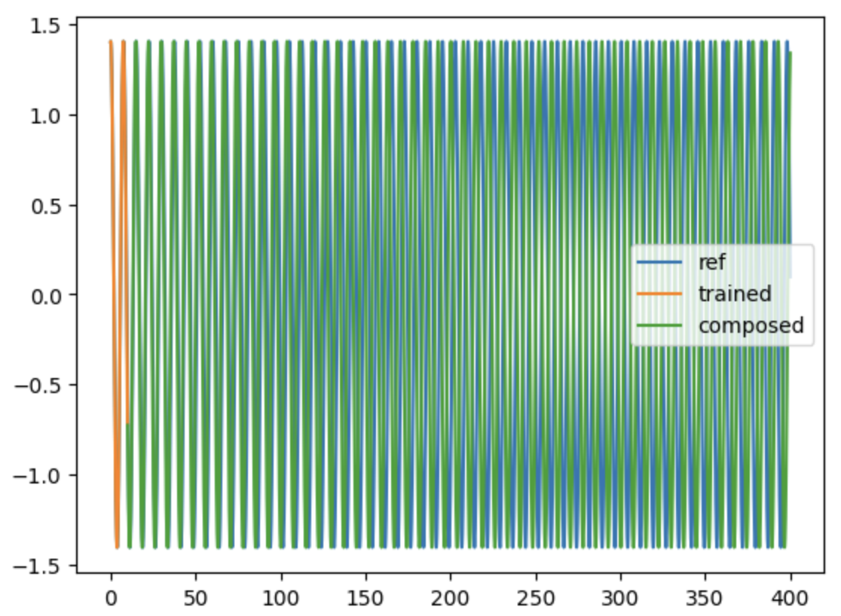Click the 250 x-axis tick label

click(536, 593)
